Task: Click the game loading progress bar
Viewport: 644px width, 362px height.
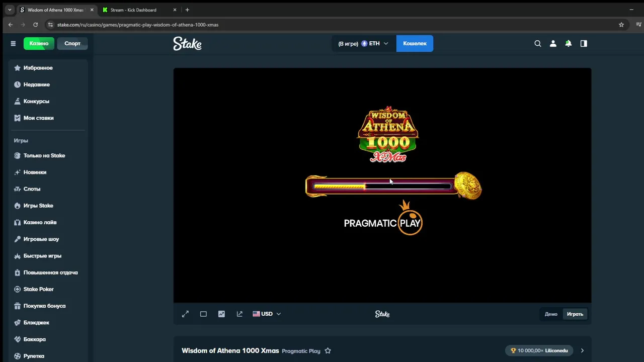Action: pos(382,187)
